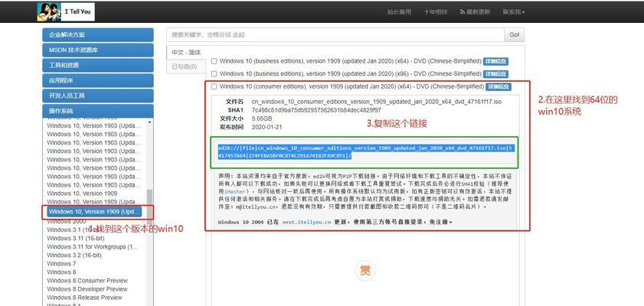Expand the 应用程序 sidebar section
This screenshot has width=644, height=306.
click(98, 80)
